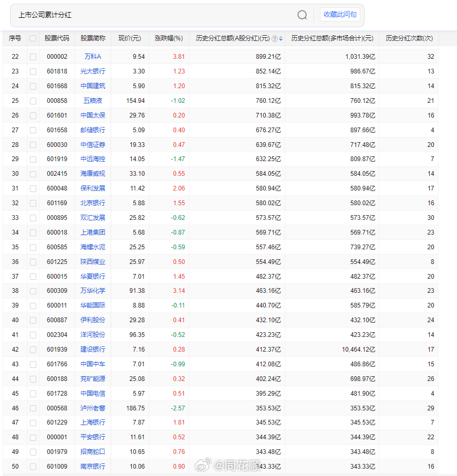The image size is (457, 476).
Task: Click the value 899.21亿
Action: click(268, 57)
